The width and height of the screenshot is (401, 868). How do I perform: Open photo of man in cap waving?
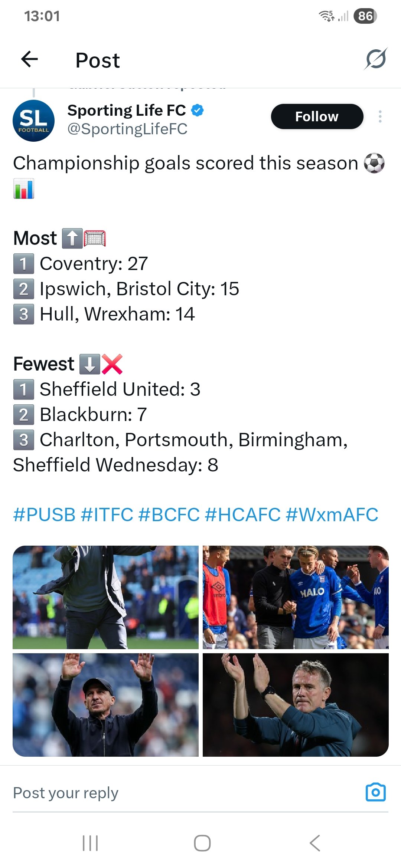pos(105,705)
